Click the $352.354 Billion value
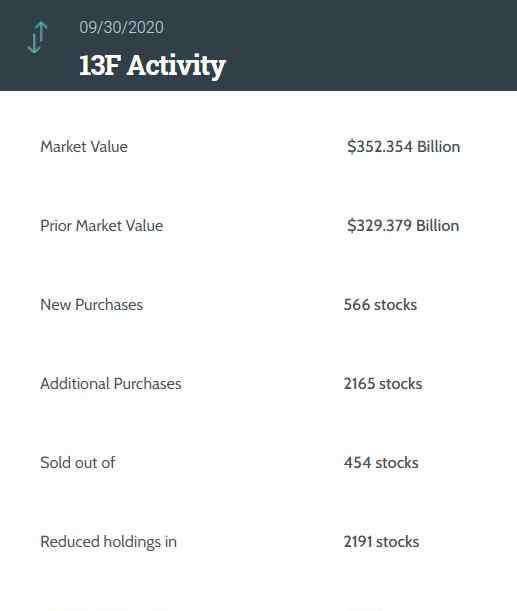517x611 pixels. 404,147
